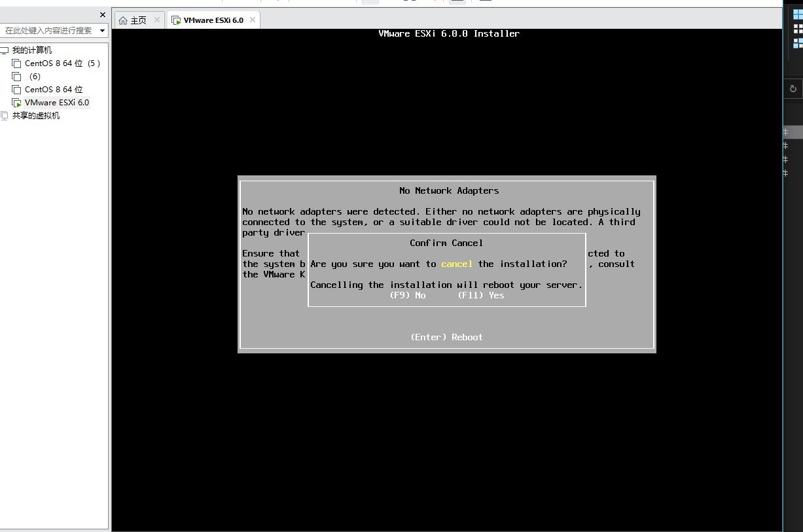Close the 主页 tab
This screenshot has height=532, width=803.
pos(157,20)
